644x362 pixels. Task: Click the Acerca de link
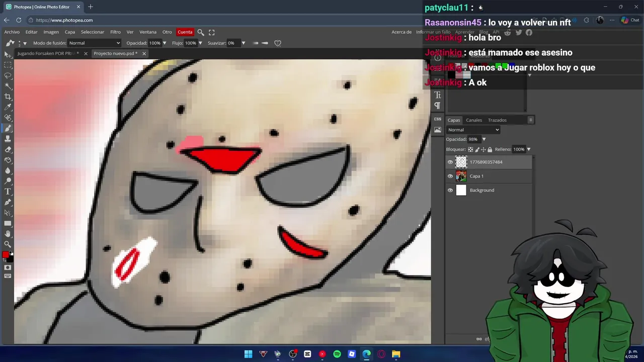[401, 32]
